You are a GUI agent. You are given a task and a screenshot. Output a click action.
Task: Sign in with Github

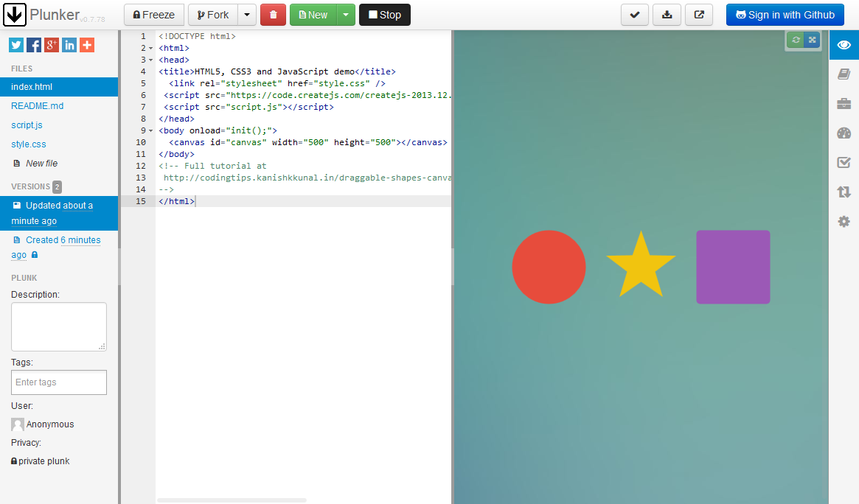point(785,15)
